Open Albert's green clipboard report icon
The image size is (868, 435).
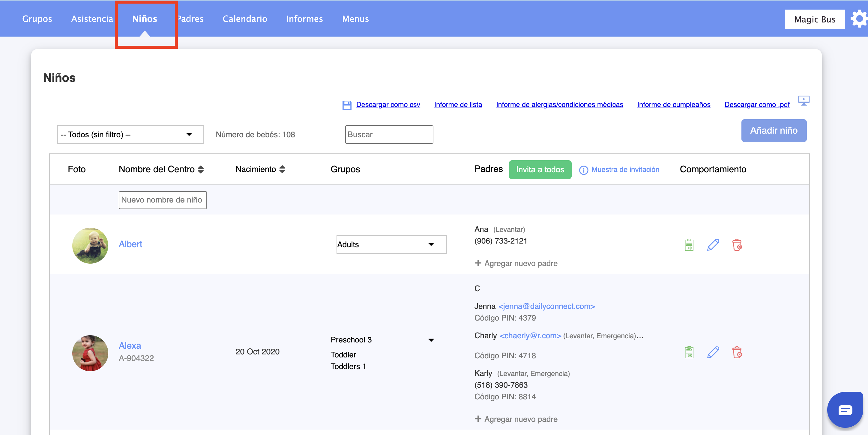click(689, 245)
